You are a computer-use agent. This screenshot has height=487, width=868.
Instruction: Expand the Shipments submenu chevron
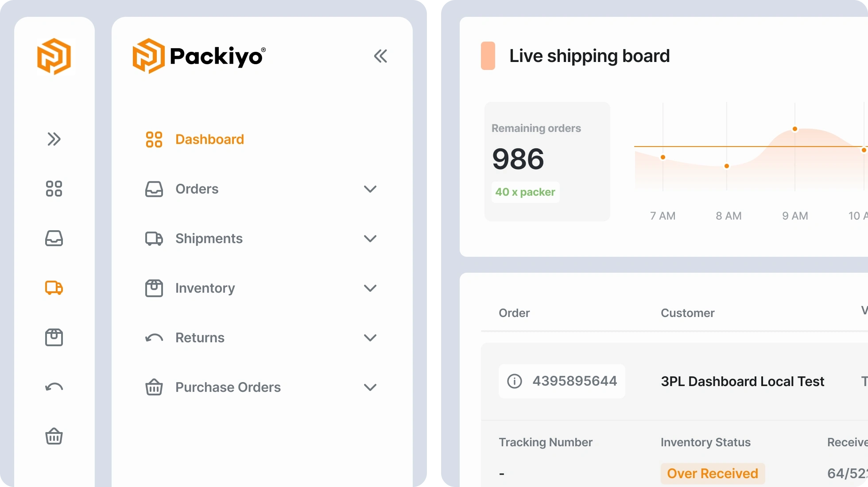pyautogui.click(x=370, y=239)
